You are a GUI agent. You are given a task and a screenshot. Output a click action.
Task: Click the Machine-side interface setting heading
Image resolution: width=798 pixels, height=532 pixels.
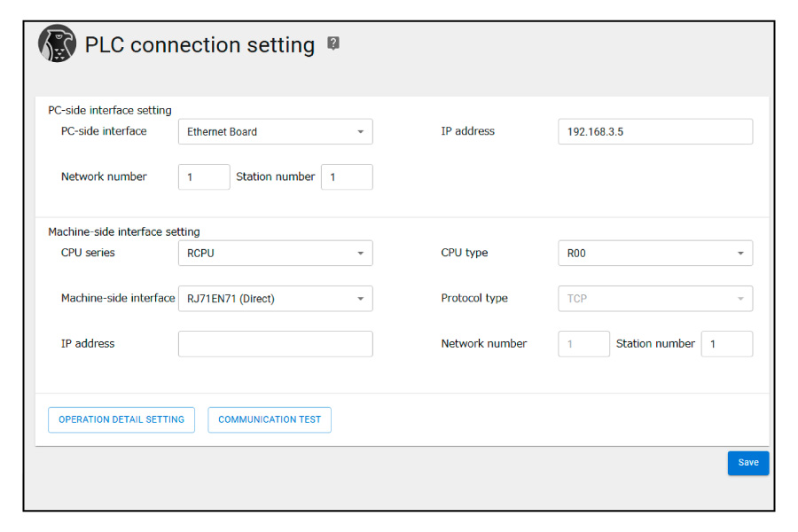pyautogui.click(x=124, y=232)
